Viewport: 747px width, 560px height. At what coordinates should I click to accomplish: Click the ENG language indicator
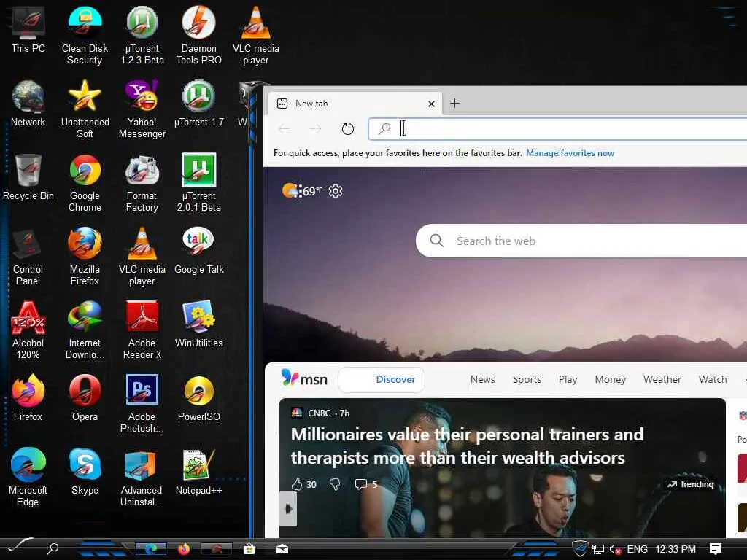tap(637, 550)
